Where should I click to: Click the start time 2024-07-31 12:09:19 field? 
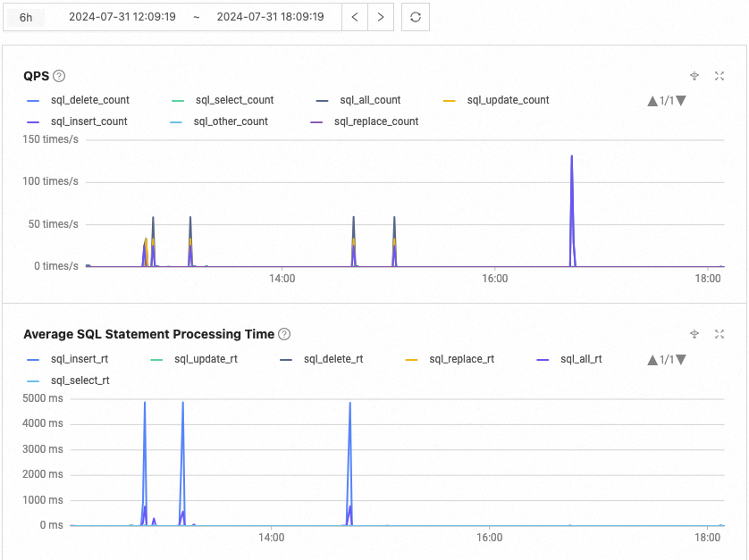pyautogui.click(x=122, y=17)
